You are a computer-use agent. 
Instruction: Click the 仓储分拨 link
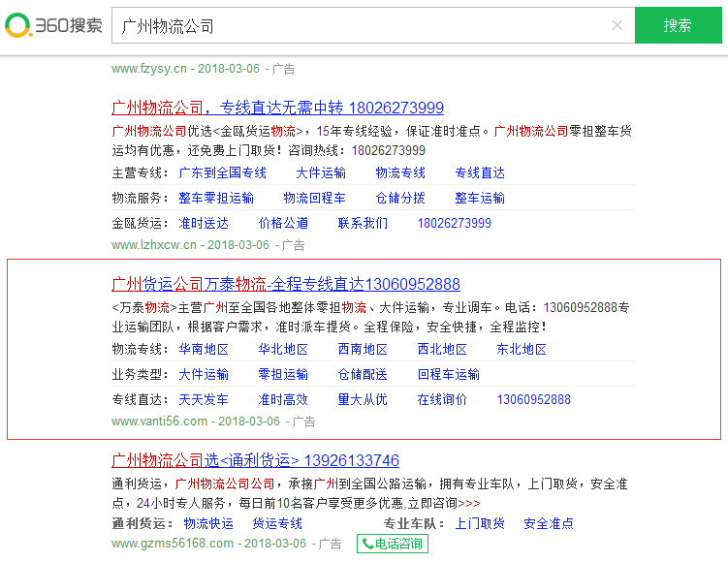(400, 198)
